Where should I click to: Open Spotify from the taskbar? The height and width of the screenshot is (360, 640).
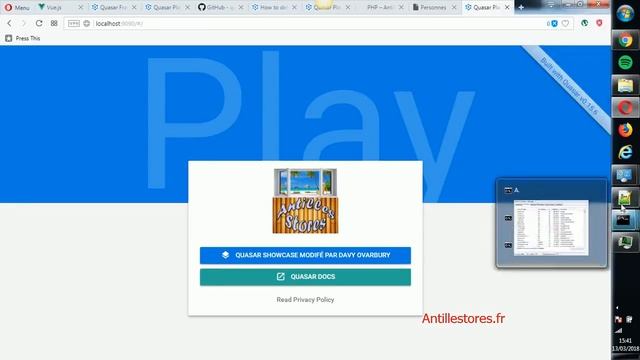[625, 62]
